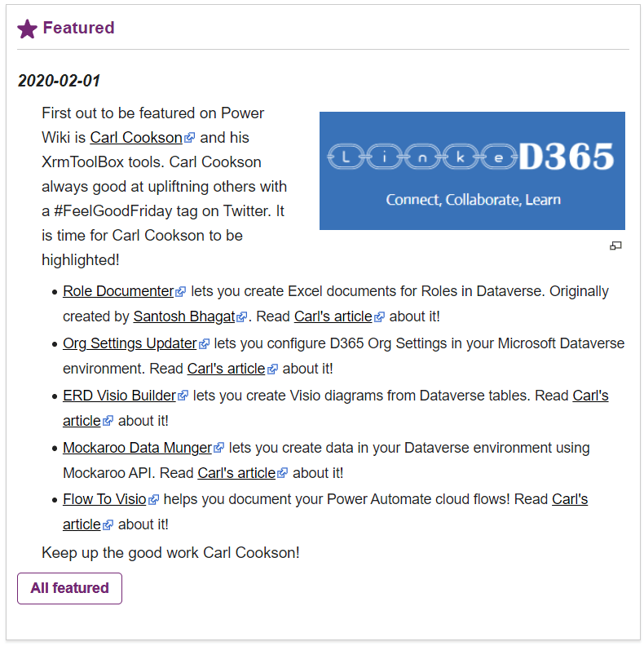The height and width of the screenshot is (646, 644).
Task: Click external link icon beside Role Documenter
Action: 181,292
